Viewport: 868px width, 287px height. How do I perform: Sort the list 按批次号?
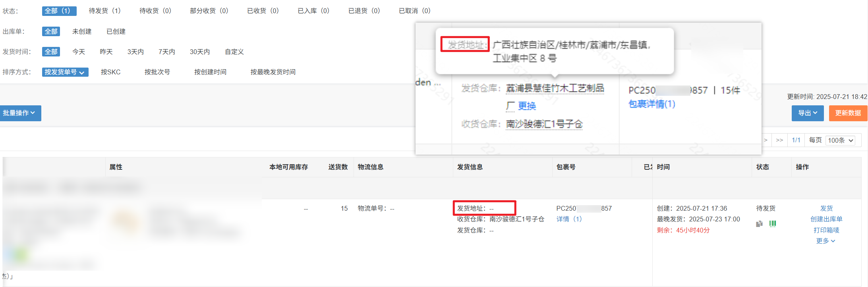point(157,72)
